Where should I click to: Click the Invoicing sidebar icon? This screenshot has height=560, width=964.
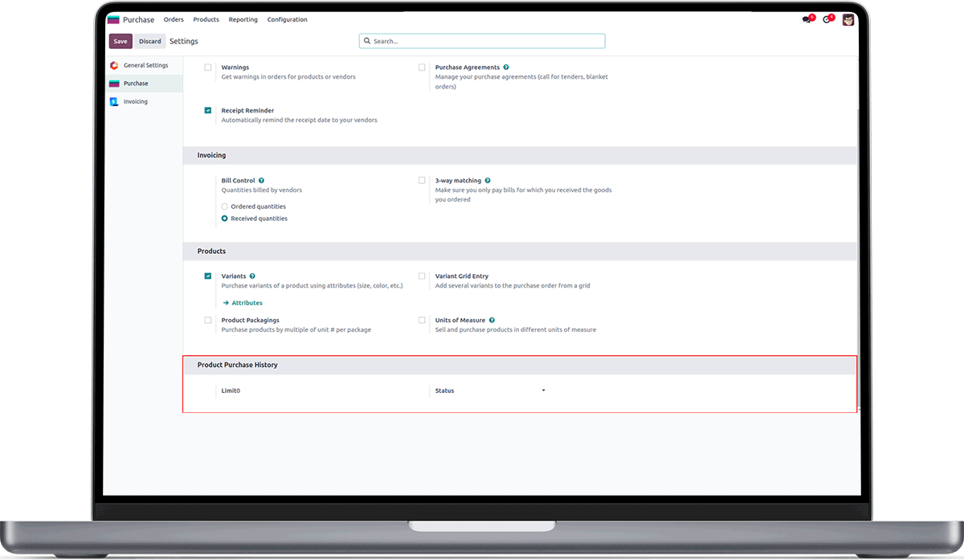[x=114, y=101]
